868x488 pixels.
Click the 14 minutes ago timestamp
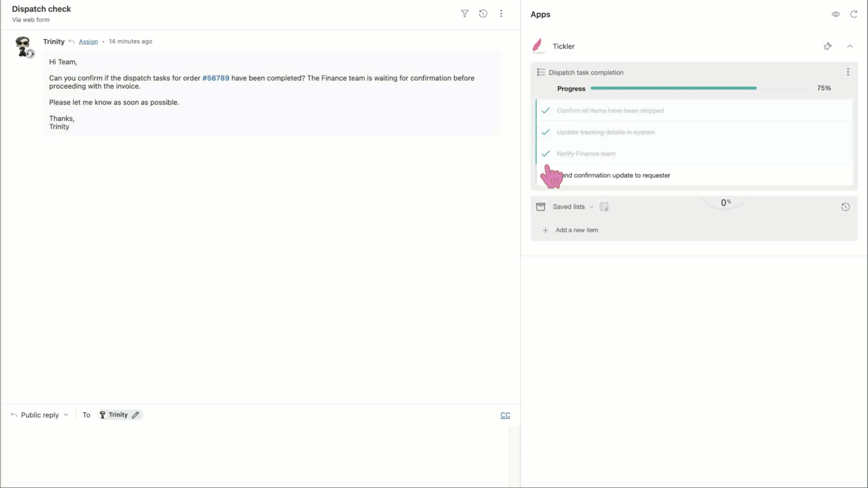pyautogui.click(x=131, y=41)
